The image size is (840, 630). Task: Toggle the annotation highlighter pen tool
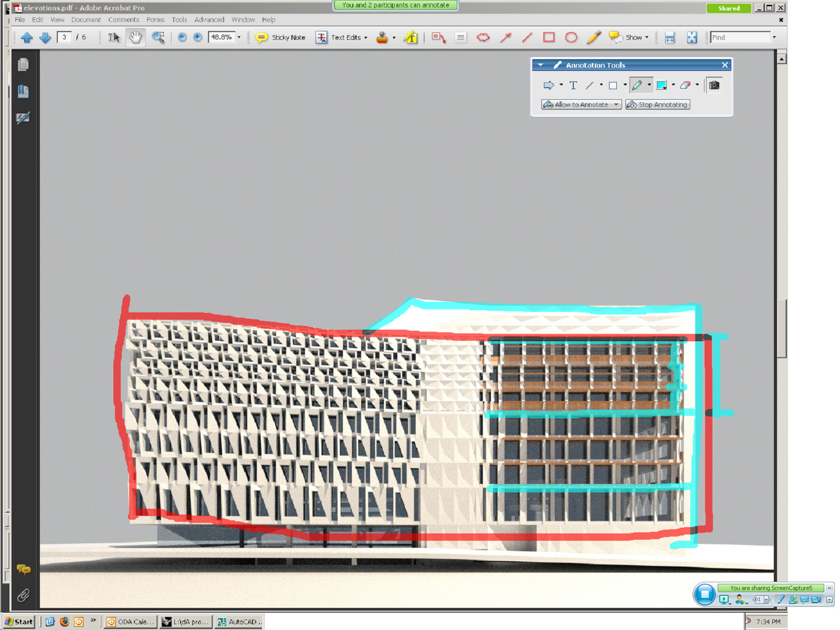click(637, 85)
